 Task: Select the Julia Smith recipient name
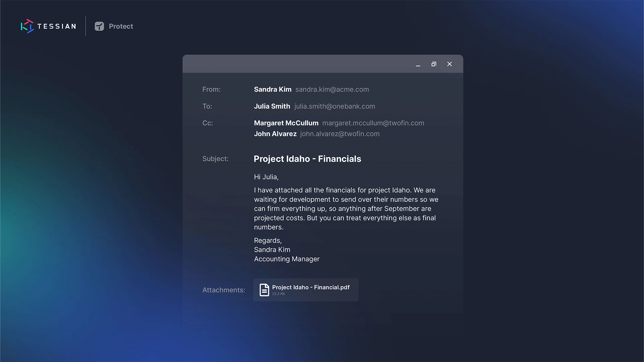pyautogui.click(x=272, y=106)
